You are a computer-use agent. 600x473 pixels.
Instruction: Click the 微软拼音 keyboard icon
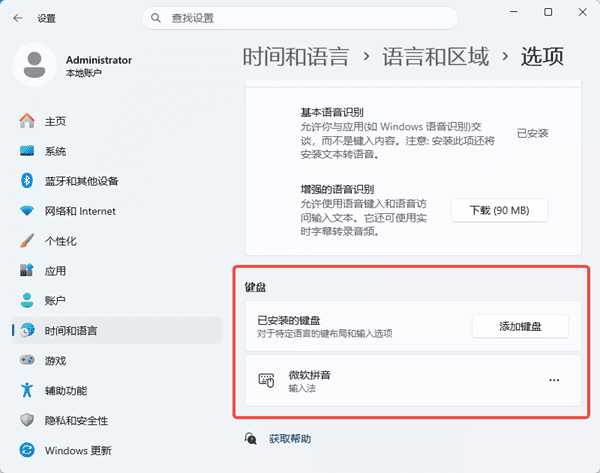[267, 380]
